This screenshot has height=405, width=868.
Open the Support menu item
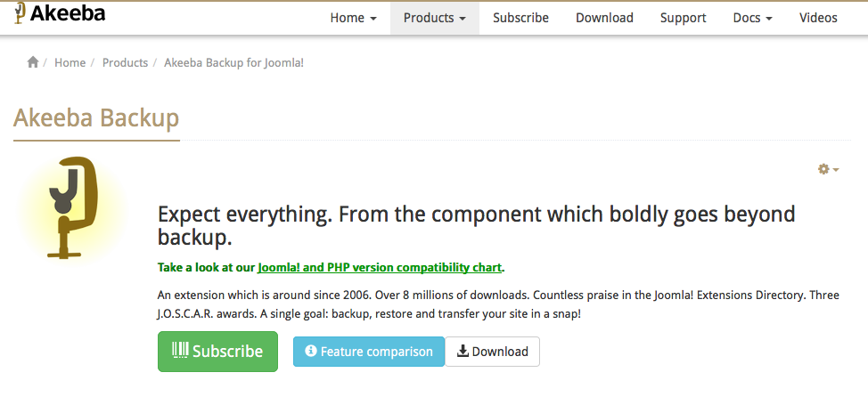(x=684, y=18)
